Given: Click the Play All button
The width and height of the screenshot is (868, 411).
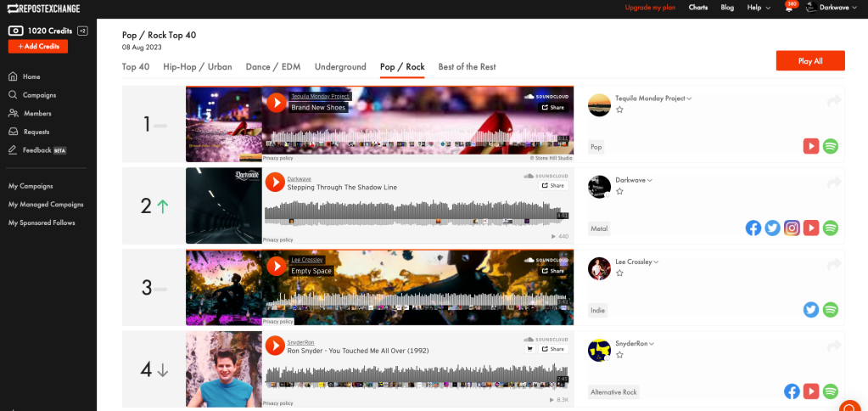Looking at the screenshot, I should point(809,61).
